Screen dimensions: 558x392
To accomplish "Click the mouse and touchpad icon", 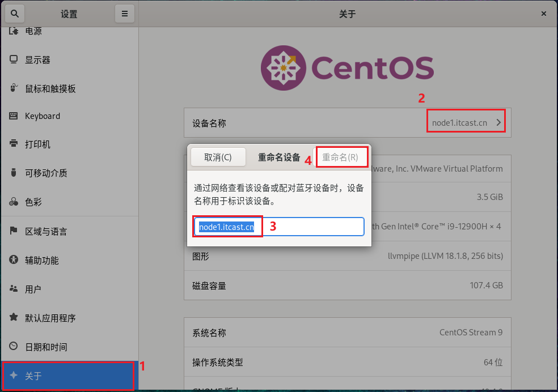I will [x=14, y=88].
